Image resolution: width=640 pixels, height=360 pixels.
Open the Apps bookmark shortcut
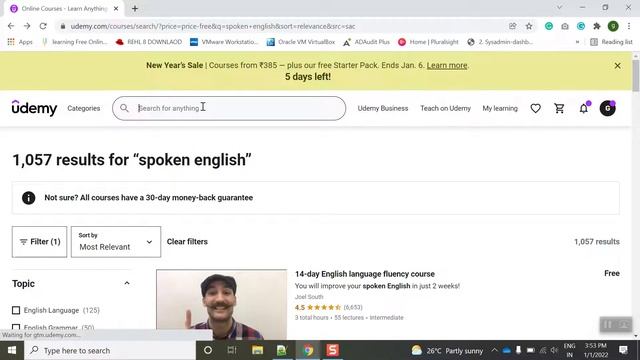(20, 42)
